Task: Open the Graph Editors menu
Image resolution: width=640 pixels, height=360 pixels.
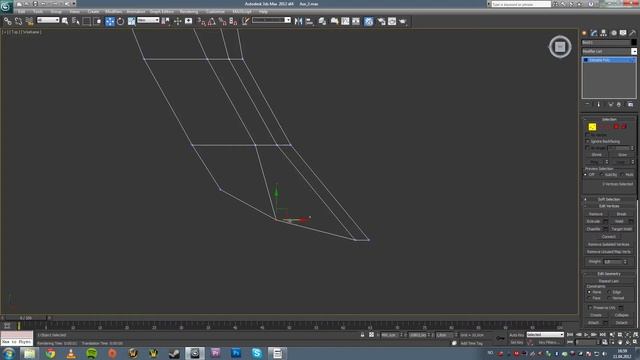Action: 162,12
